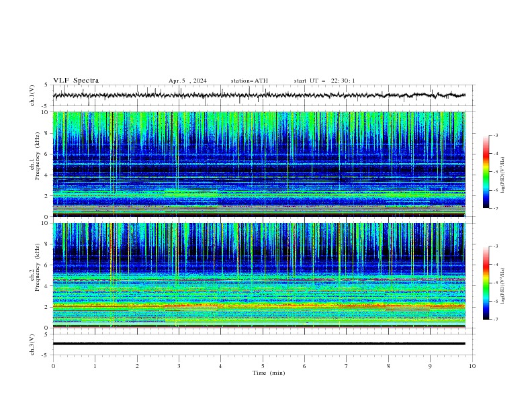
Task: Click inside the ch.1 spectrogram panel
Action: click(259, 164)
